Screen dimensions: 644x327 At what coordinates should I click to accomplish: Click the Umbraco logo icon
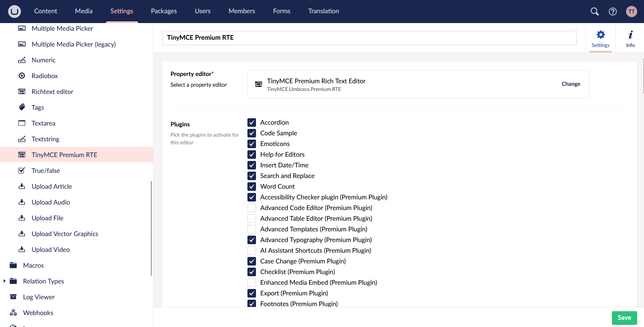[15, 11]
